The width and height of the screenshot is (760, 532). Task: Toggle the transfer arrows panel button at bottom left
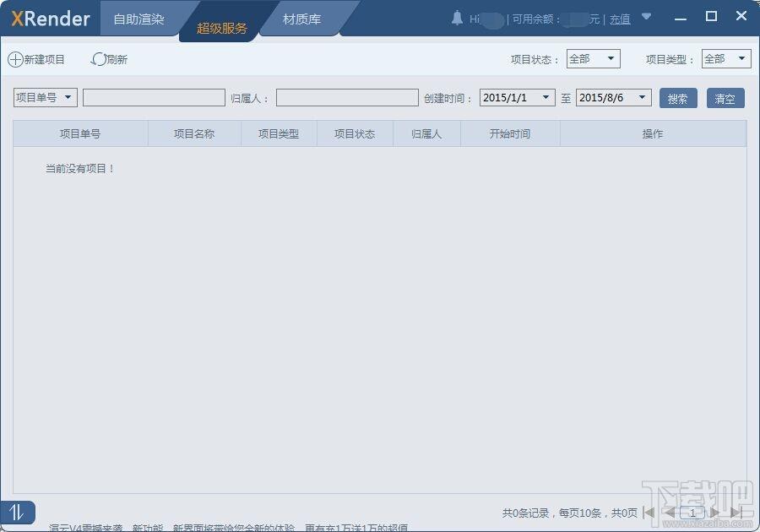(18, 512)
